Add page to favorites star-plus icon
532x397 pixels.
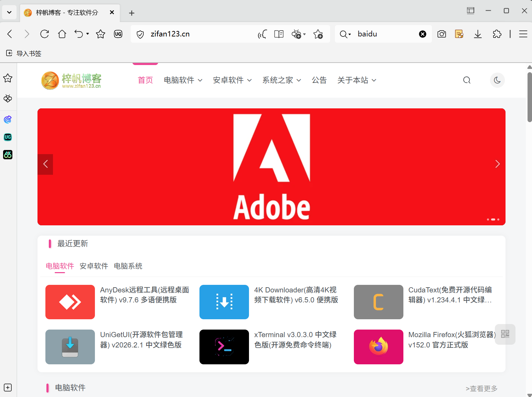[318, 34]
